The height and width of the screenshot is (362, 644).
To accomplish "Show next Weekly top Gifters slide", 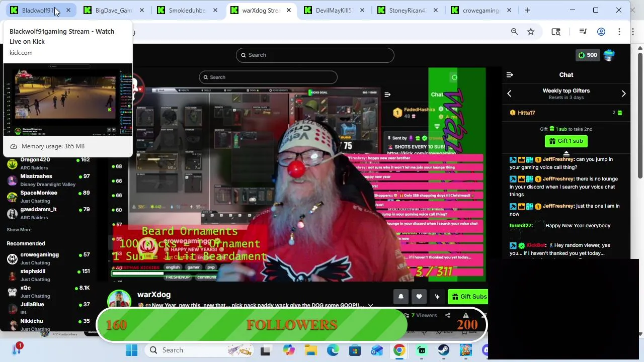I will 624,94.
